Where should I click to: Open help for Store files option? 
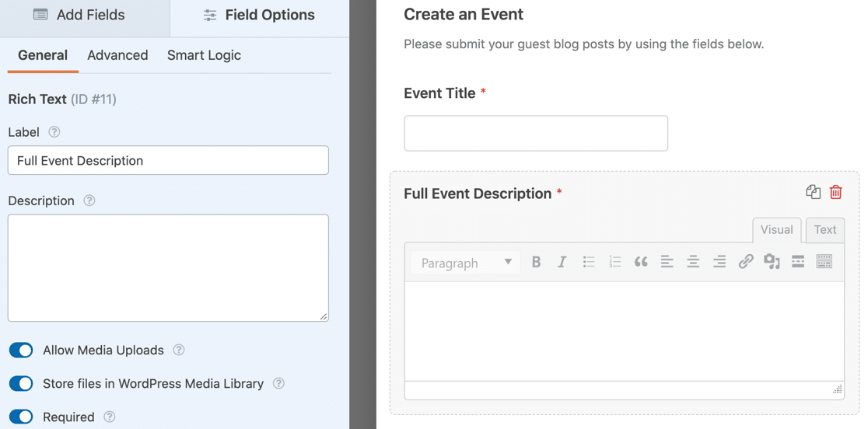point(278,383)
